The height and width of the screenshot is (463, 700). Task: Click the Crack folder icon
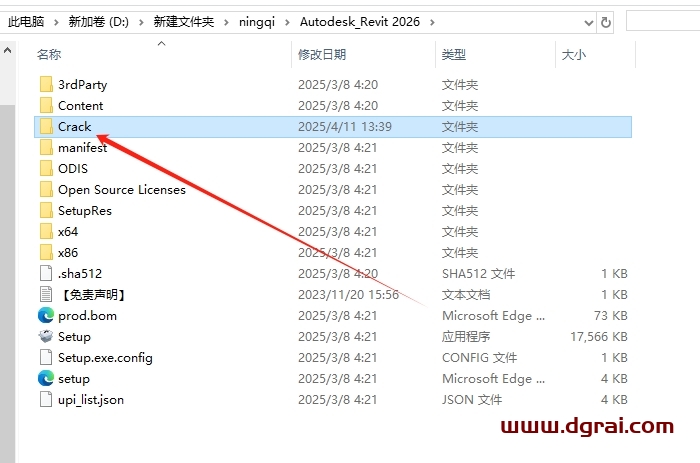point(46,126)
